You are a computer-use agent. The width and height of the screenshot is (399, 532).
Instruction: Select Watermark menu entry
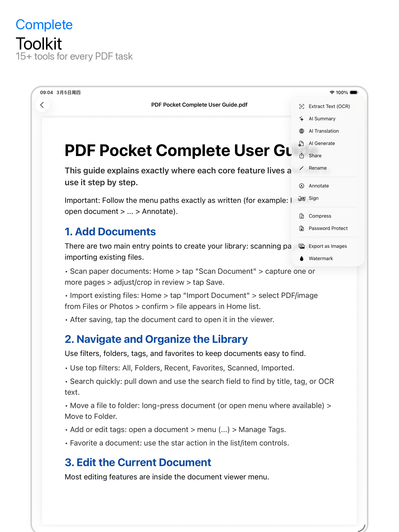[x=327, y=259]
